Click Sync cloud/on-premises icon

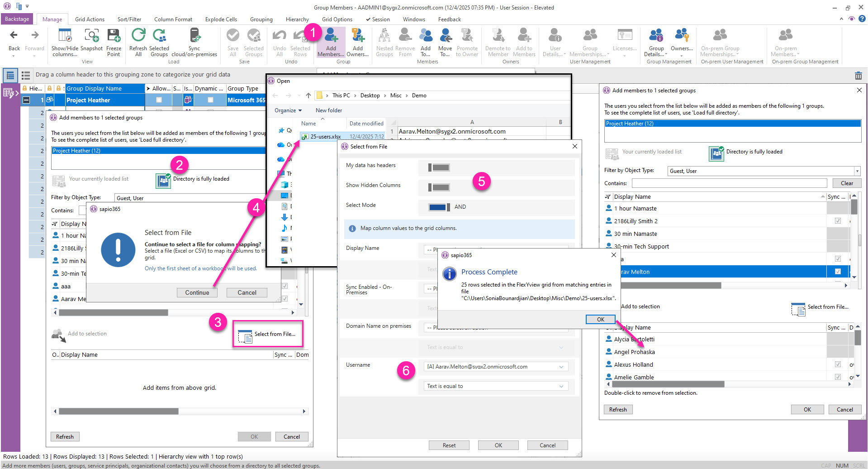pyautogui.click(x=194, y=35)
